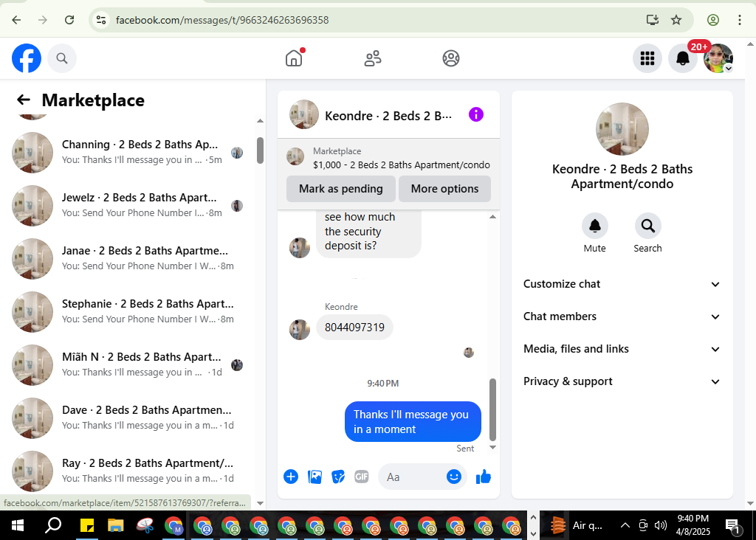This screenshot has height=540, width=756.
Task: Click the large listing photo in info panel
Action: pos(622,129)
